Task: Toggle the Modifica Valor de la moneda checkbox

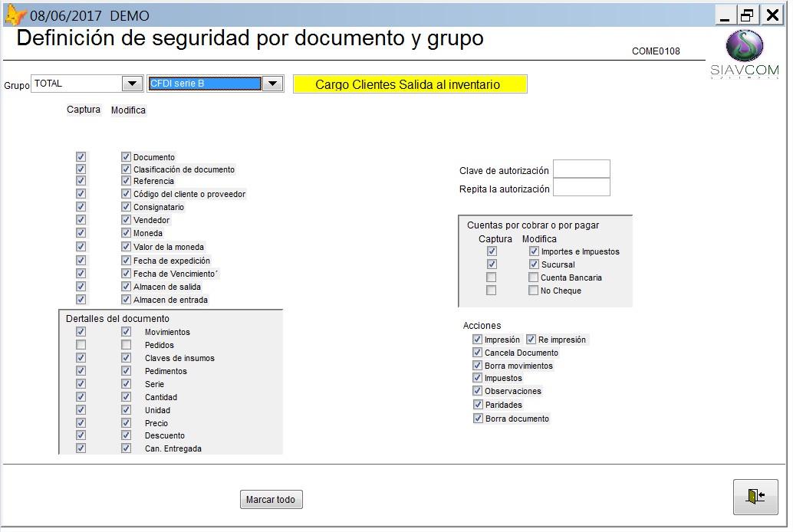Action: click(126, 246)
